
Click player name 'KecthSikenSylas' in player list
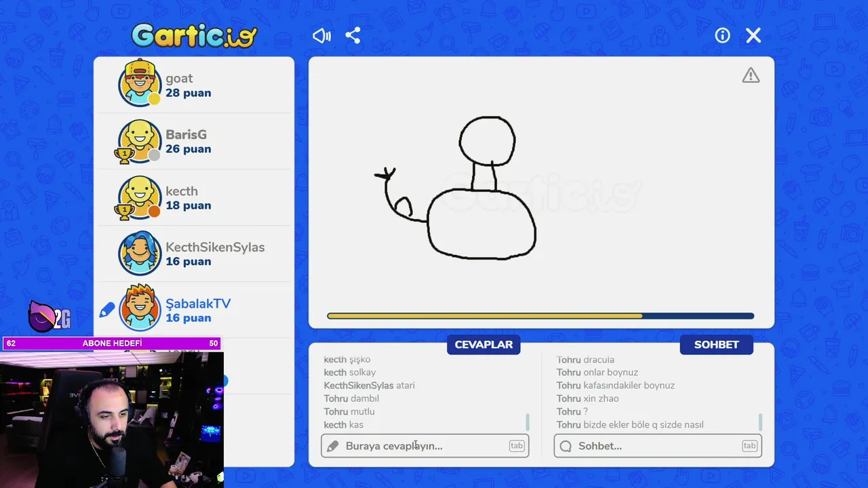[215, 247]
